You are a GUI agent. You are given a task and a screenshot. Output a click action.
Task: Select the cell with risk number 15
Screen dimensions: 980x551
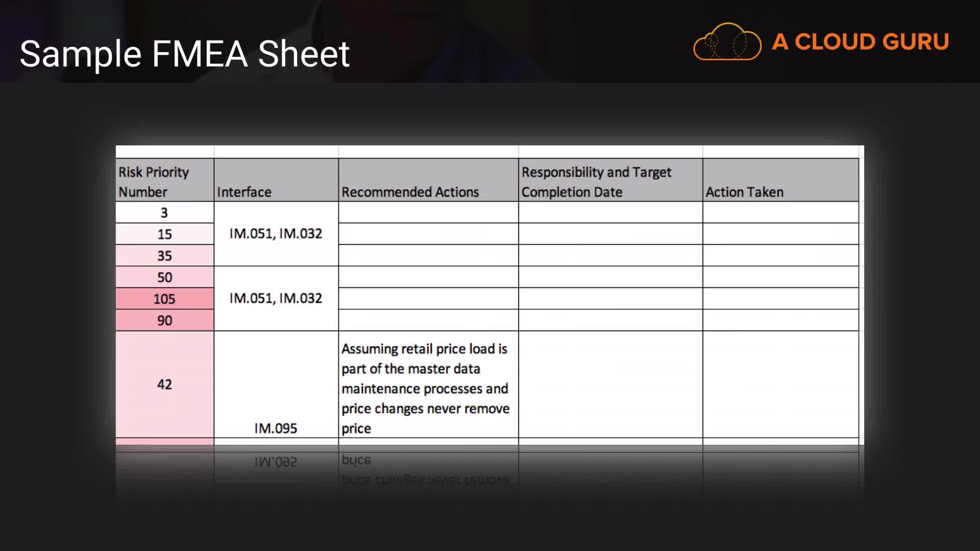click(164, 234)
